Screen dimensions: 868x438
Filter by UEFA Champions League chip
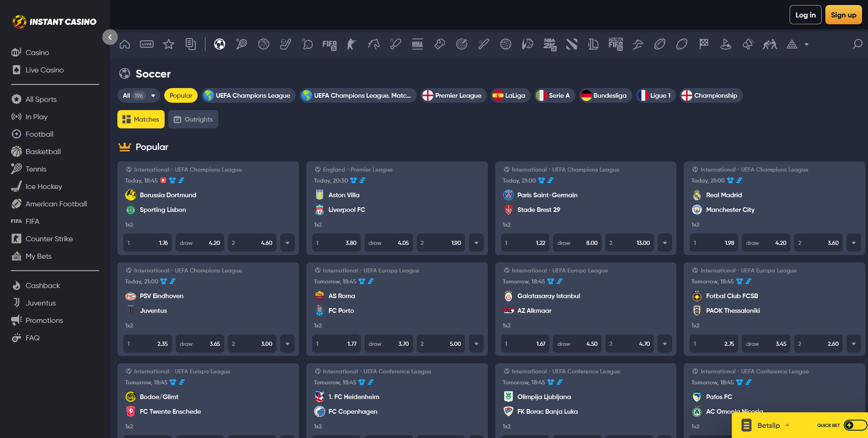pyautogui.click(x=248, y=95)
